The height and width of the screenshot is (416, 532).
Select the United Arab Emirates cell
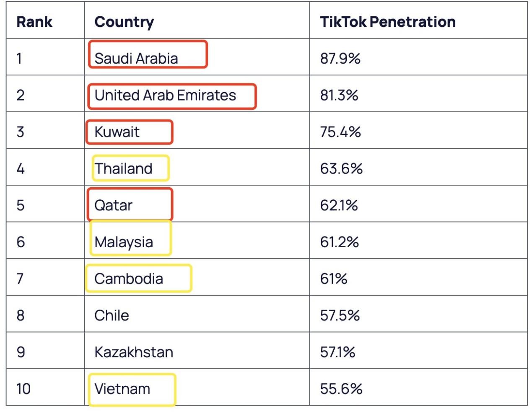pyautogui.click(x=165, y=96)
